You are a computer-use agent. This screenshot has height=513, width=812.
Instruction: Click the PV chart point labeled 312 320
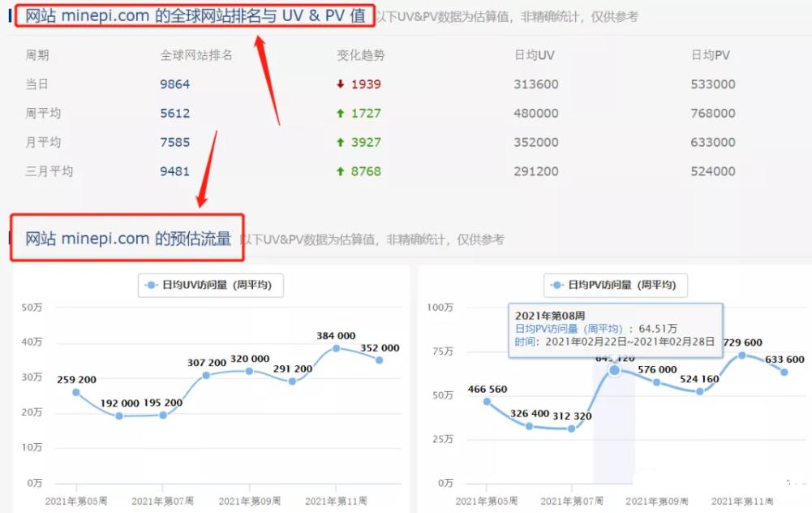click(x=571, y=429)
